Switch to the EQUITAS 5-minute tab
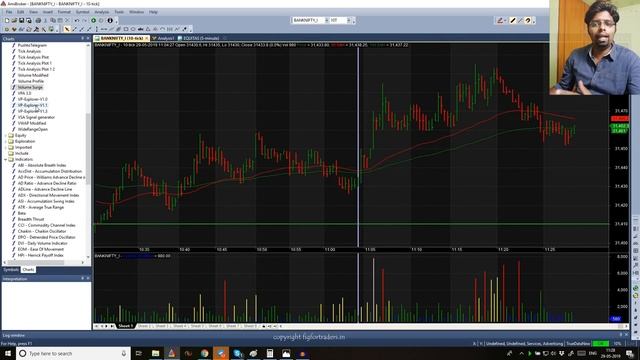The width and height of the screenshot is (640, 360). [199, 38]
